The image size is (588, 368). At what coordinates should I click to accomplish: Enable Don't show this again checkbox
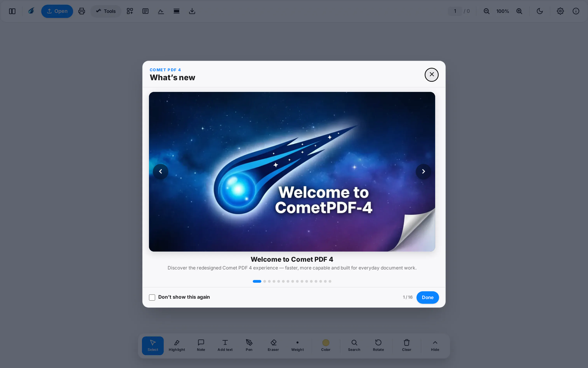click(152, 298)
